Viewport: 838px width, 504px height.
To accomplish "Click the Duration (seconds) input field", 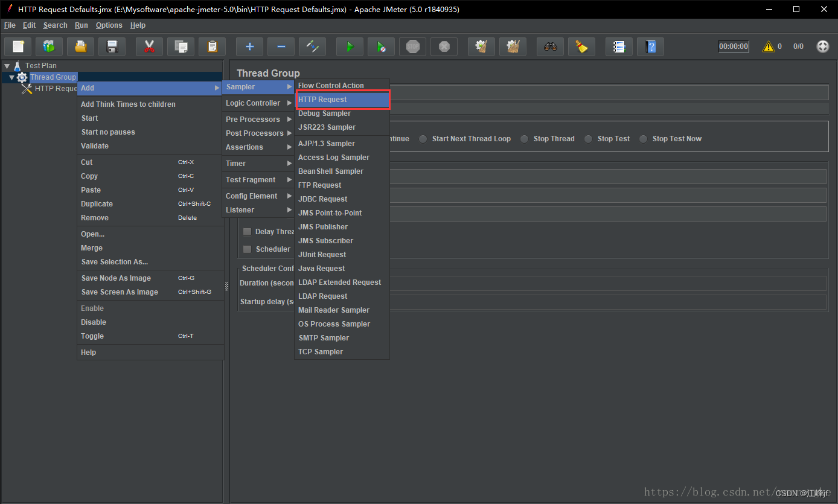I will tap(609, 284).
